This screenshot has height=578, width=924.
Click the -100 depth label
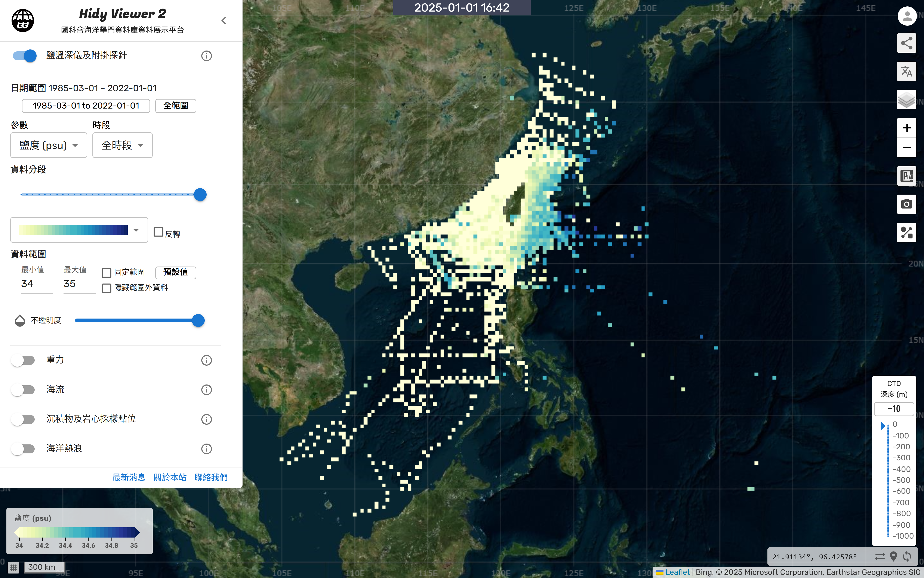click(x=901, y=436)
